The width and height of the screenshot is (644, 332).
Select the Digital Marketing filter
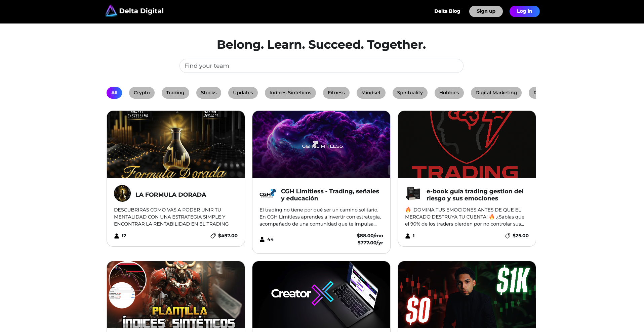[x=496, y=93]
